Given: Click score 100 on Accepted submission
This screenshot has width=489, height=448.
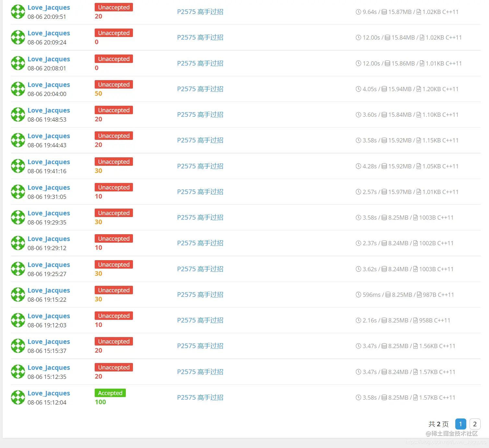Looking at the screenshot, I should [x=101, y=402].
